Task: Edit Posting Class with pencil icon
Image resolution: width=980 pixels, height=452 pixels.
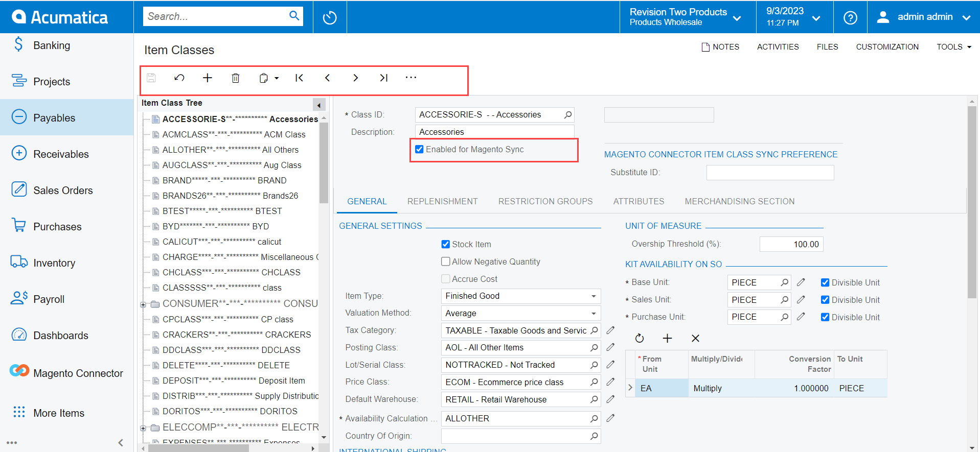Action: pyautogui.click(x=610, y=347)
